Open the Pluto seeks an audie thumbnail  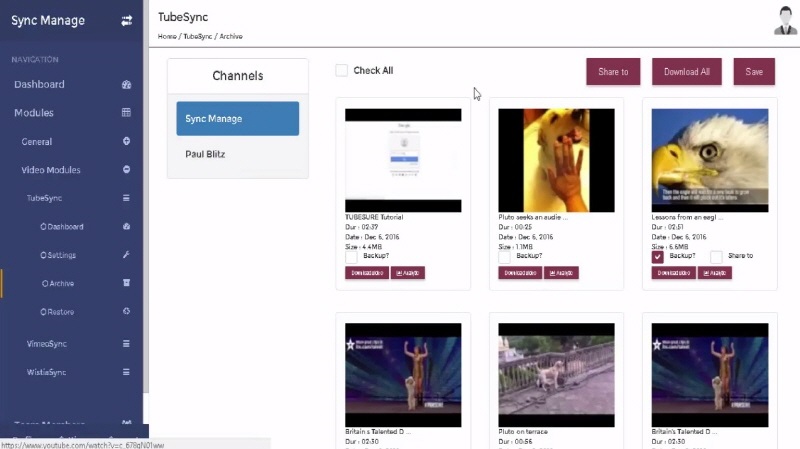click(556, 160)
